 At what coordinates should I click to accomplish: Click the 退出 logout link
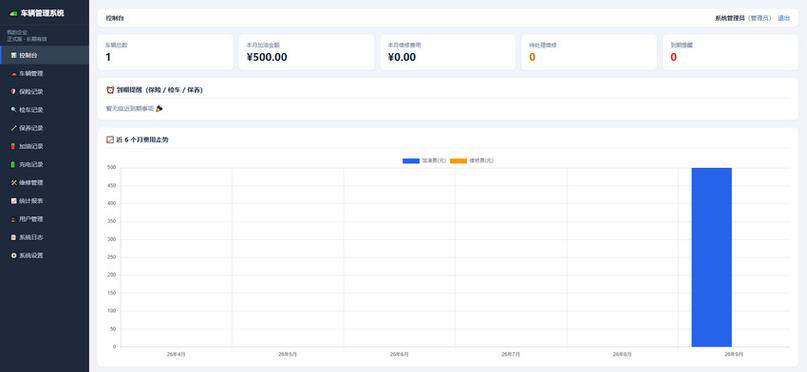point(784,18)
